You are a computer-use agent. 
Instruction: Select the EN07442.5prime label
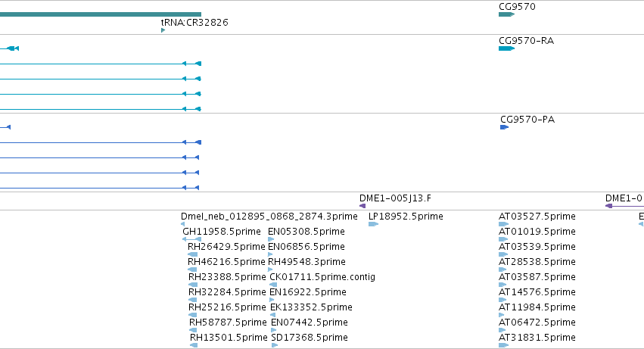(x=310, y=323)
